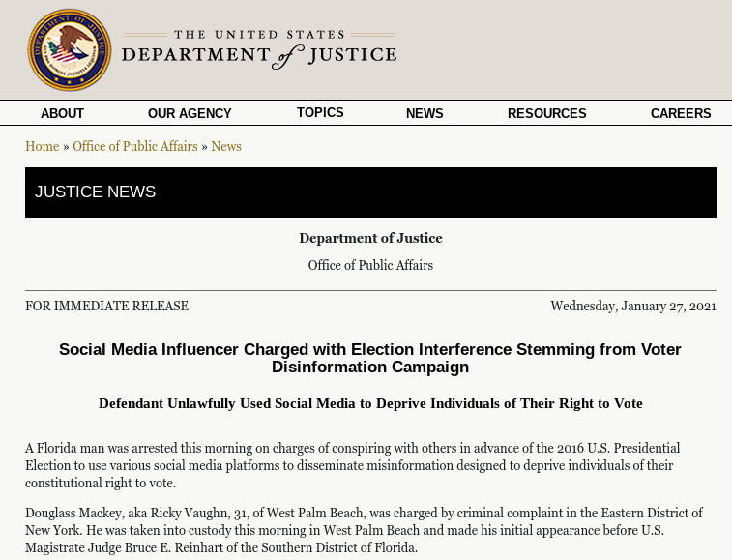Viewport: 732px width, 560px height.
Task: Click the paragraph beginning 'Douglass Mackey'
Action: pyautogui.click(x=364, y=530)
